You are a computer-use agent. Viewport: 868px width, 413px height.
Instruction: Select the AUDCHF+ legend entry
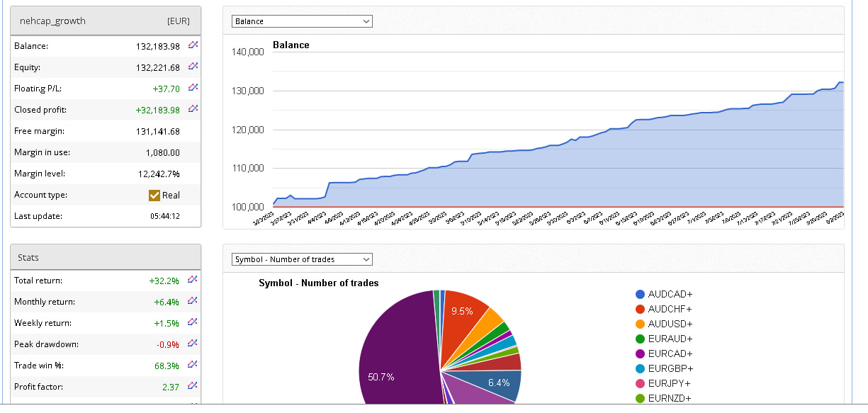coord(670,309)
